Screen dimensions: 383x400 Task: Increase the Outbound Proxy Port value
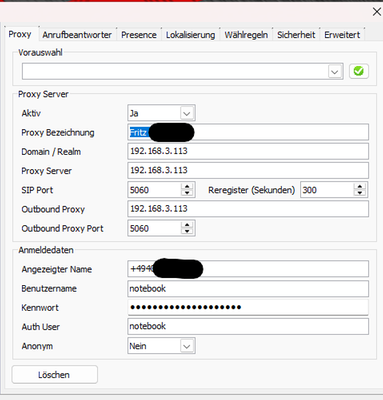click(187, 225)
